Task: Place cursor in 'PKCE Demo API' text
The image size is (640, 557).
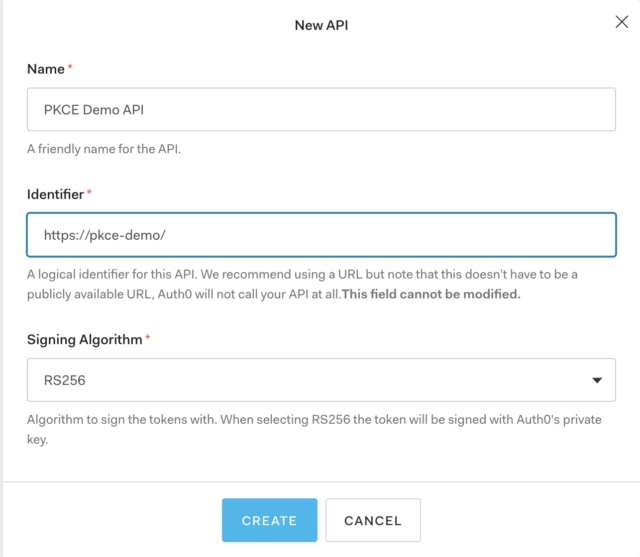Action: [94, 110]
